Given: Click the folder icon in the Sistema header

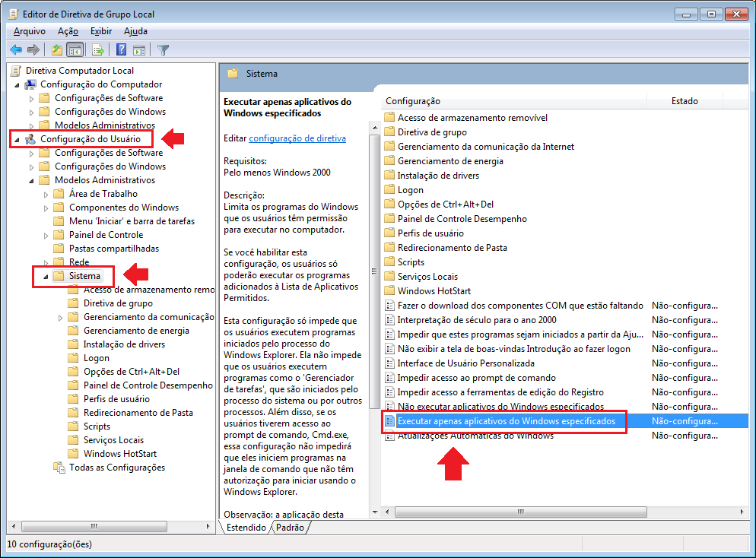Looking at the screenshot, I should [x=233, y=74].
